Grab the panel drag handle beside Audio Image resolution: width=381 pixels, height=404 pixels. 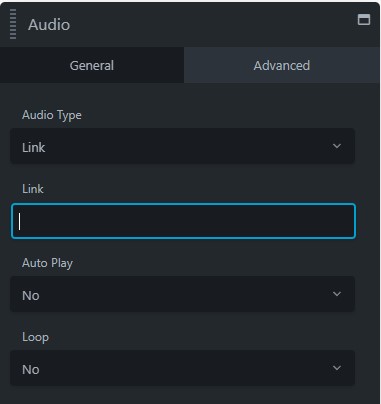[13, 24]
